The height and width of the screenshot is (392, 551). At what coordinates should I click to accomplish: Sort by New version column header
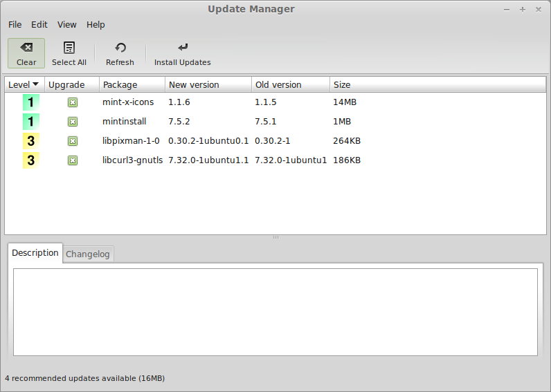pos(208,84)
